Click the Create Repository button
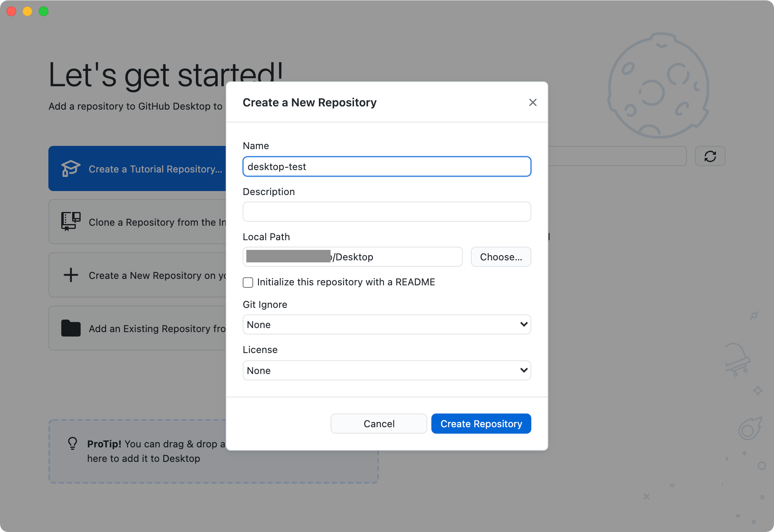 click(x=481, y=424)
